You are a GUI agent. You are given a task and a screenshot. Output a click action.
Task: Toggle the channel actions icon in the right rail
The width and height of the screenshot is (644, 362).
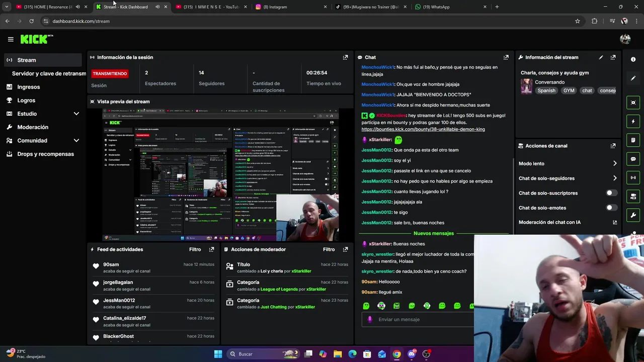point(633,196)
